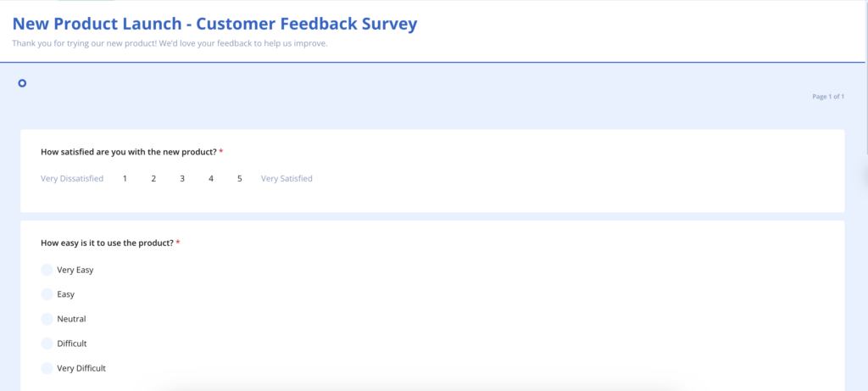Click the Page 1 of 1 indicator
The width and height of the screenshot is (868, 391).
[x=828, y=97]
